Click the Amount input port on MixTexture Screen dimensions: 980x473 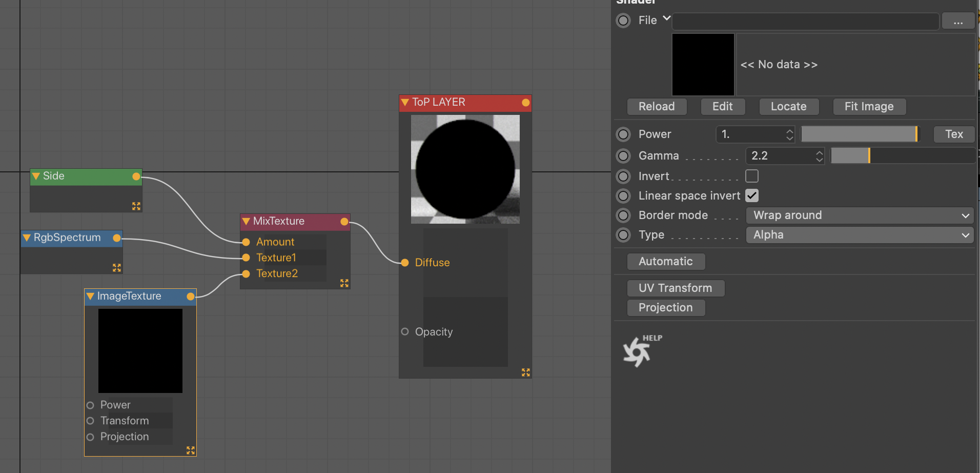(246, 242)
